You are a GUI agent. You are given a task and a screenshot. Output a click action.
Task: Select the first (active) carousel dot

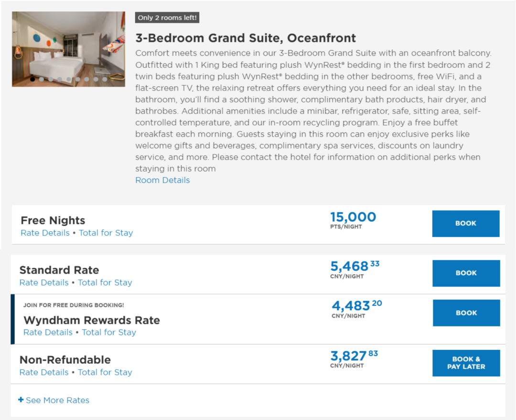pos(32,79)
